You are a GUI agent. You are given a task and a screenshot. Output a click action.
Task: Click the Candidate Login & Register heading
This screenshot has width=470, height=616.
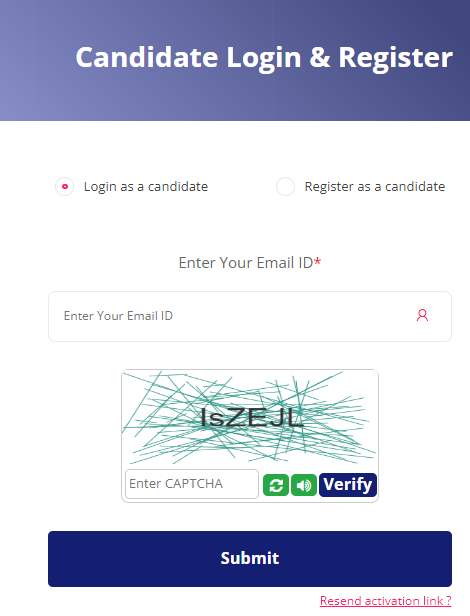click(264, 58)
